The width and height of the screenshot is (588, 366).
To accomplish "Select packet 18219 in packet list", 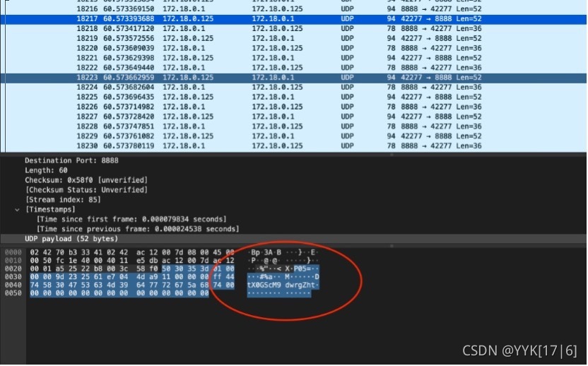I will pyautogui.click(x=293, y=38).
